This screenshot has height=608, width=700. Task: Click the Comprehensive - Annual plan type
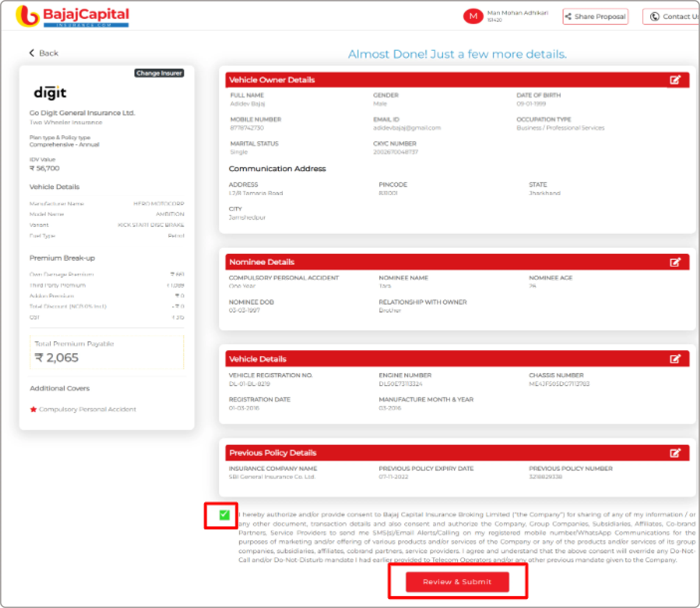(x=64, y=145)
